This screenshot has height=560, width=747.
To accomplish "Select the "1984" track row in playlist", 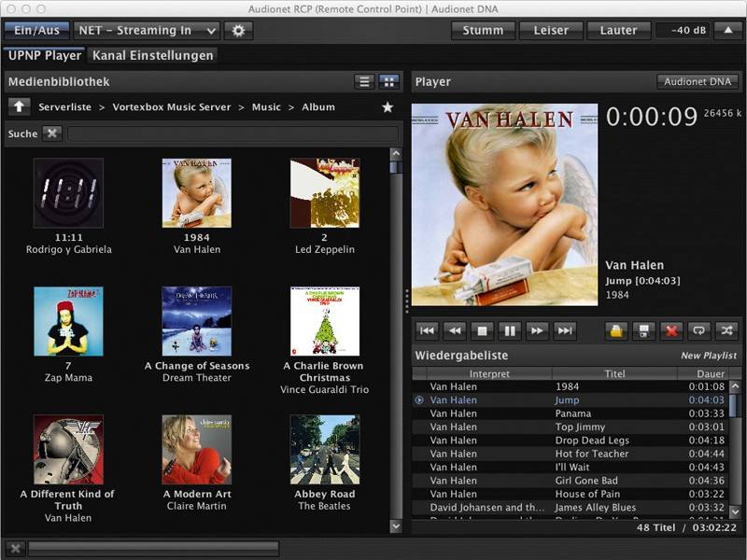I will 571,386.
